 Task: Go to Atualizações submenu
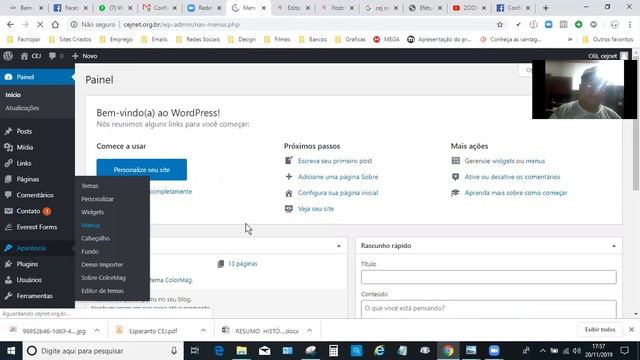(22, 108)
